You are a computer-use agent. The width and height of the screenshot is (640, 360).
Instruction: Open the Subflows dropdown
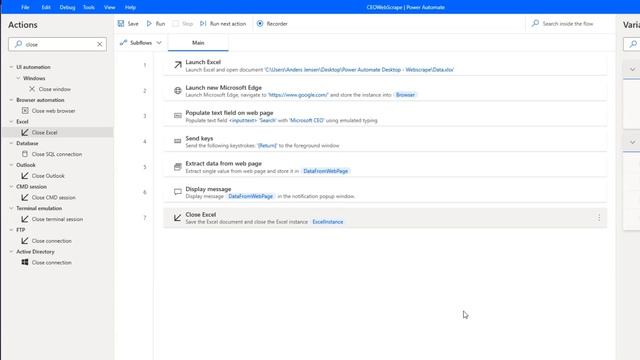click(x=141, y=42)
